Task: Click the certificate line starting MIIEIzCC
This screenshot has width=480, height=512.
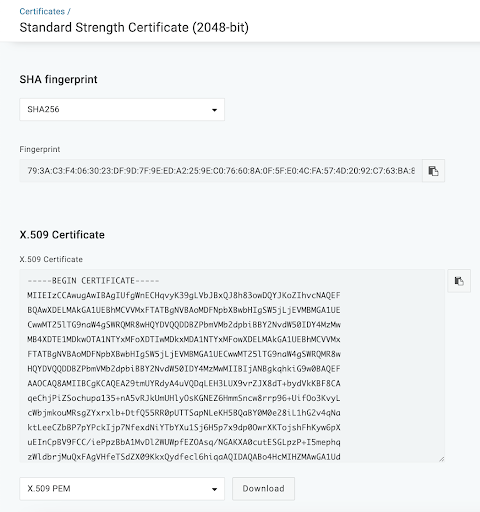Action: point(184,295)
